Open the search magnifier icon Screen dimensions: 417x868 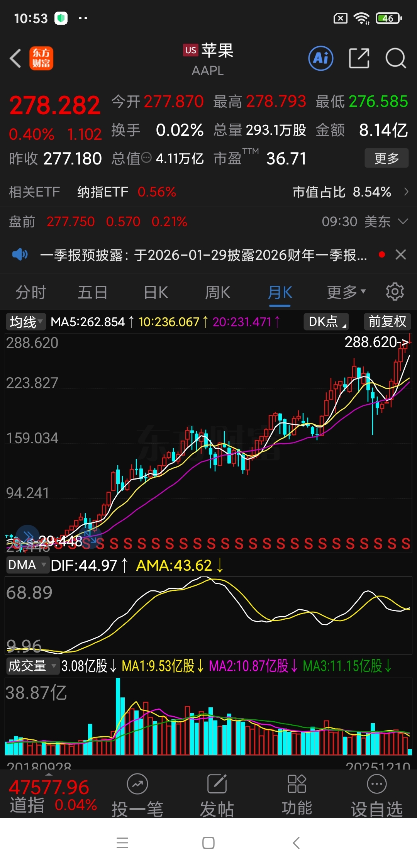point(396,59)
